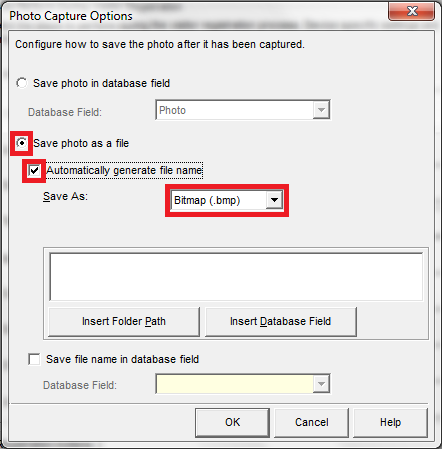Confirm the settings with the OK button
The width and height of the screenshot is (442, 449).
[x=232, y=422]
